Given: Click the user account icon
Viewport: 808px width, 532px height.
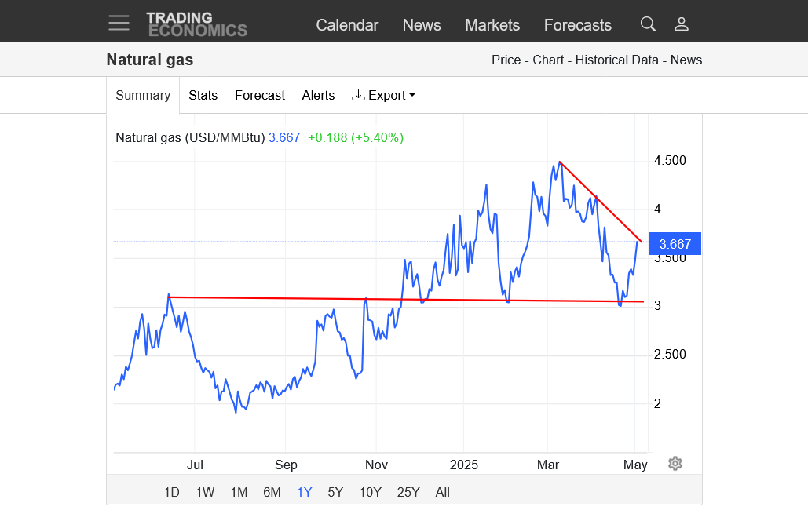Looking at the screenshot, I should [x=682, y=24].
